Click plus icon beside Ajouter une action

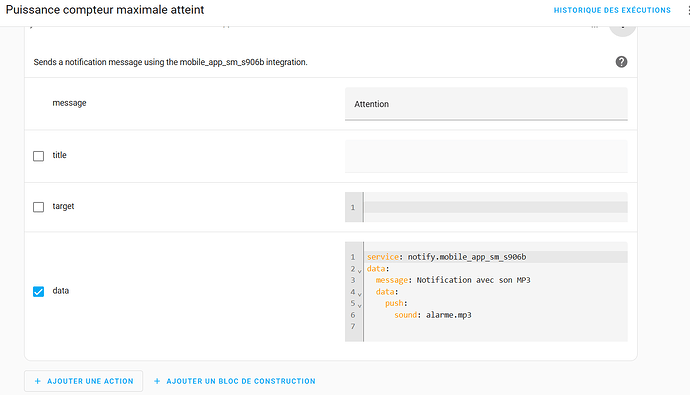[37, 381]
